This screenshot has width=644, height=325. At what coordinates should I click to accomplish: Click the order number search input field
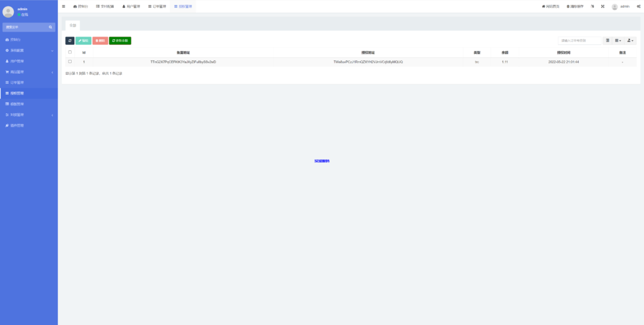pyautogui.click(x=580, y=40)
